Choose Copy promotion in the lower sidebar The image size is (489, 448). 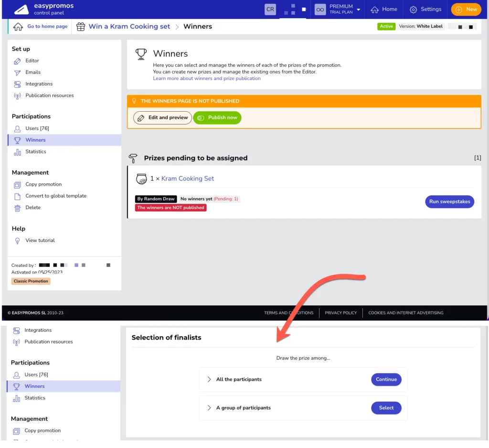pyautogui.click(x=43, y=430)
